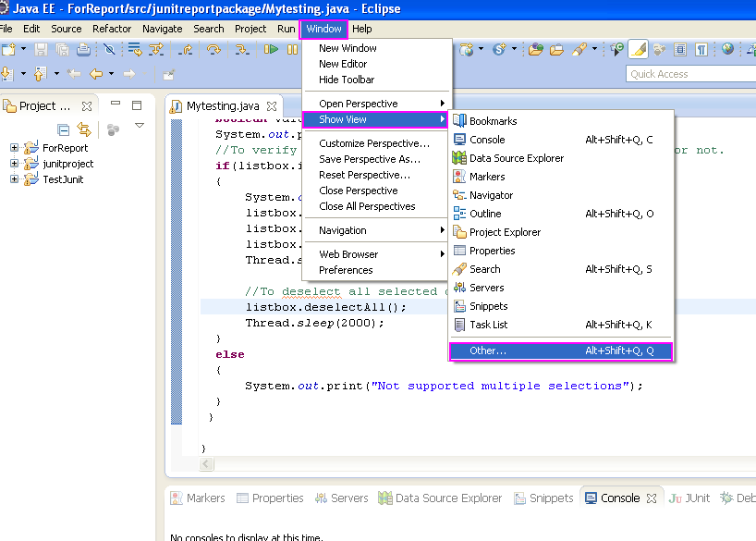Image resolution: width=756 pixels, height=541 pixels.
Task: Click the Step Return debug icon
Action: (185, 49)
